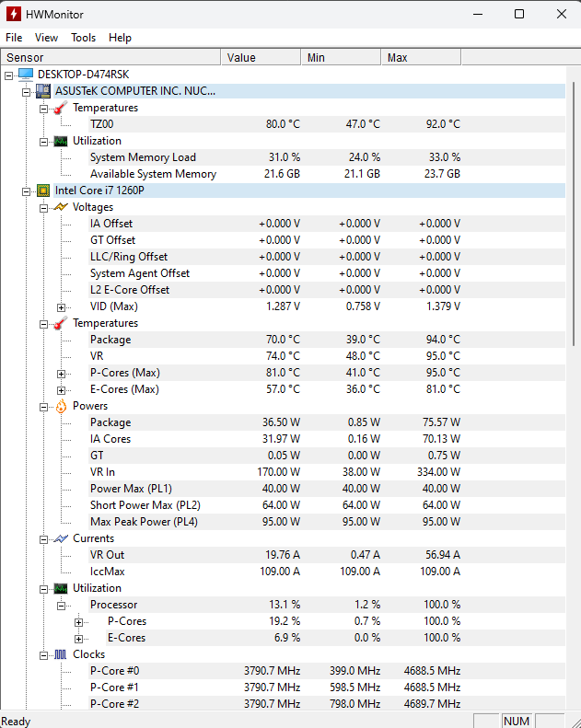This screenshot has width=581, height=728.
Task: Expand the P-Cores (Max) temperature node
Action: [x=62, y=373]
